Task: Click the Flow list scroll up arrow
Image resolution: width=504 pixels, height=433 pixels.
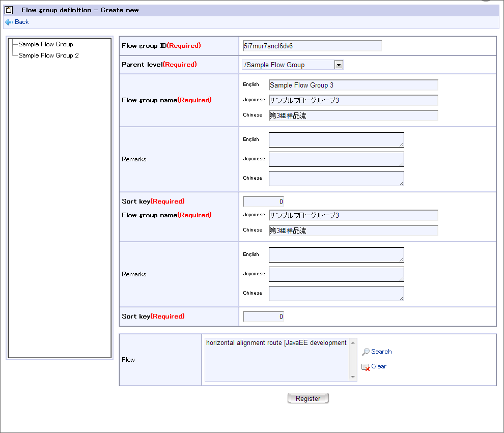Action: click(353, 343)
